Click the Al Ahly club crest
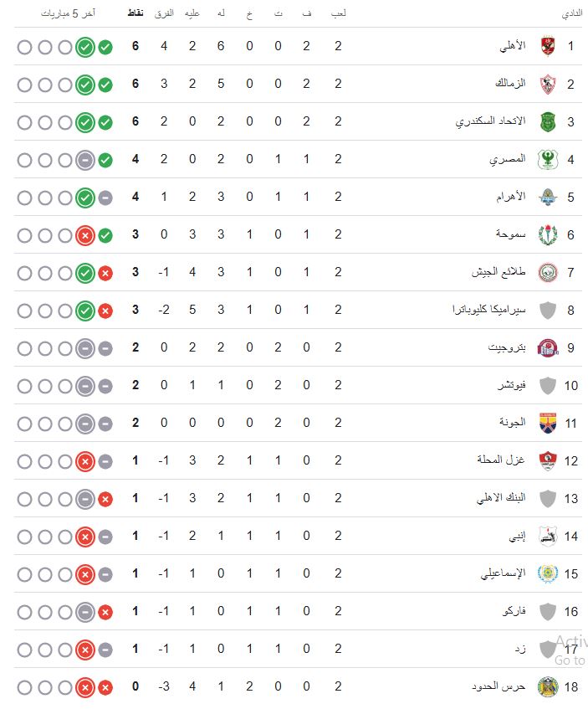Screen dimensions: 588x709 point(548,46)
